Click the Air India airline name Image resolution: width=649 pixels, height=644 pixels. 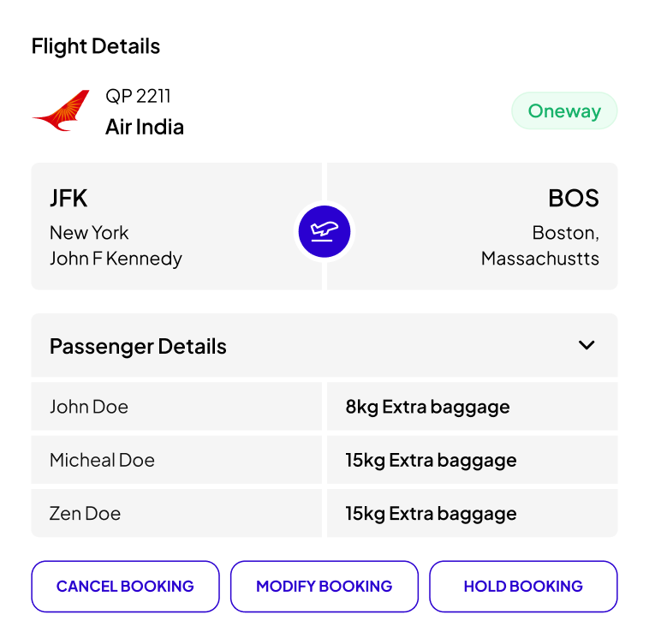(x=145, y=127)
